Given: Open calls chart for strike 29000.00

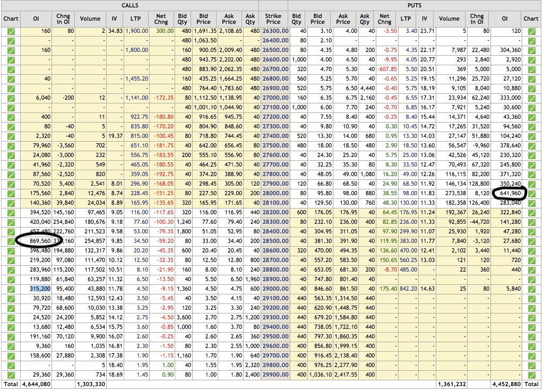Looking at the screenshot, I should click(x=11, y=289).
